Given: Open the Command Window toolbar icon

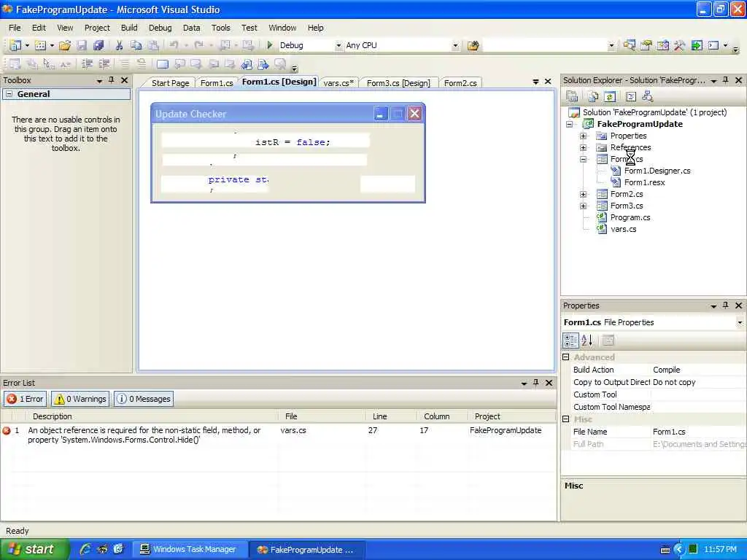Looking at the screenshot, I should tap(713, 46).
